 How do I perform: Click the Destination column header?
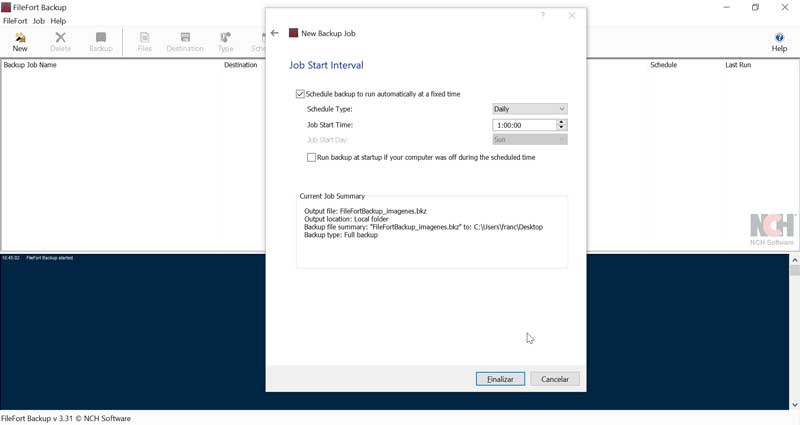point(240,65)
